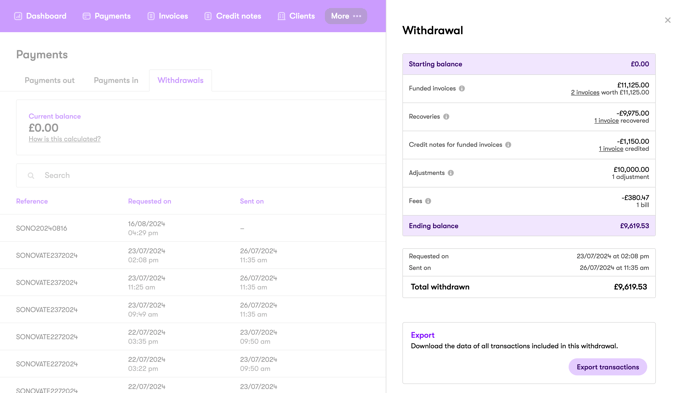
Task: Show info tooltip for Adjustments
Action: click(x=451, y=173)
